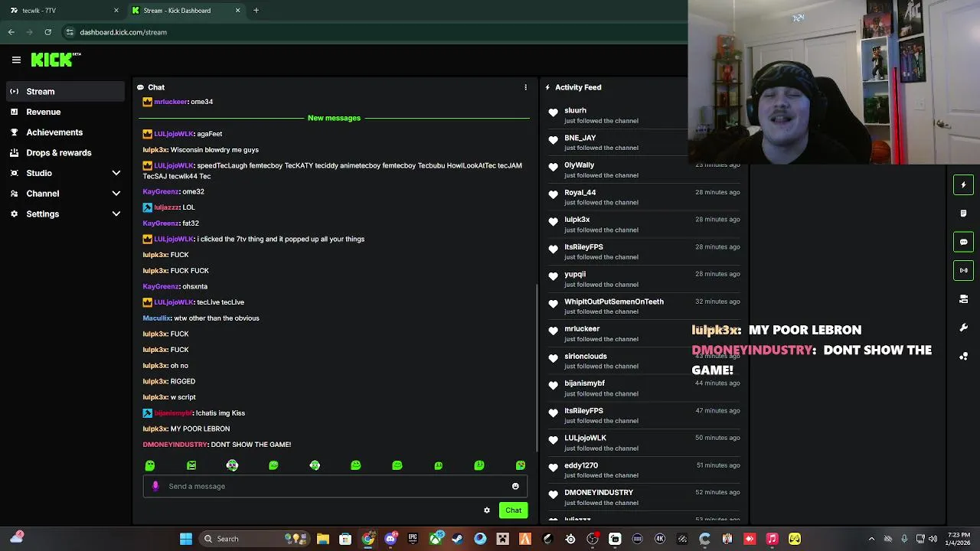Click username Maculiix in chat

click(x=157, y=318)
